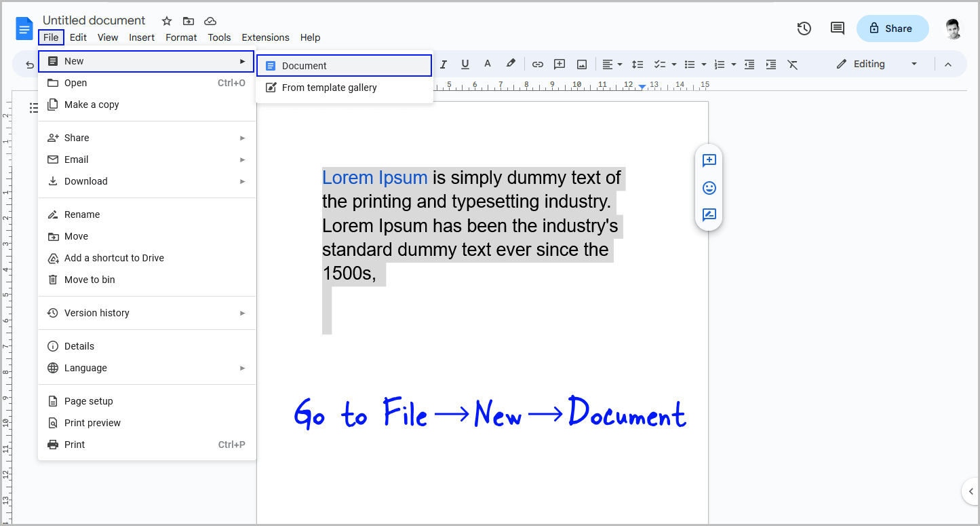This screenshot has width=980, height=526.
Task: Open suggest edits from the margin icon
Action: 709,215
